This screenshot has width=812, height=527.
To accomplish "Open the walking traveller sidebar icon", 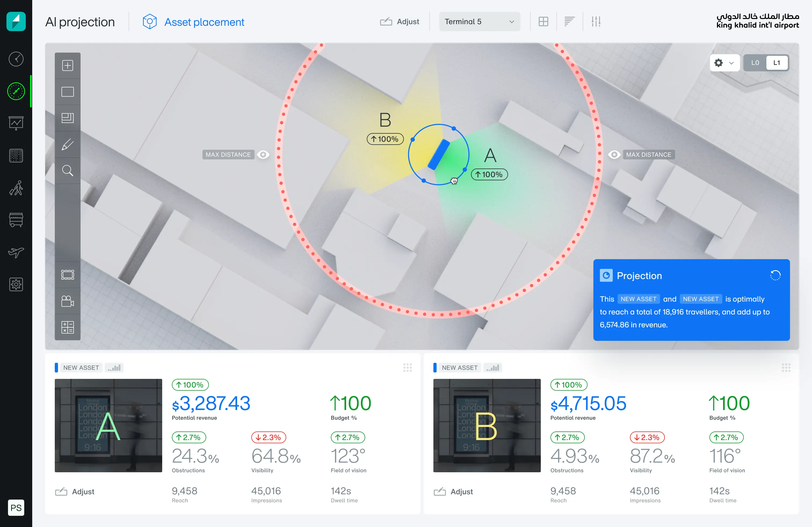I will click(x=16, y=188).
